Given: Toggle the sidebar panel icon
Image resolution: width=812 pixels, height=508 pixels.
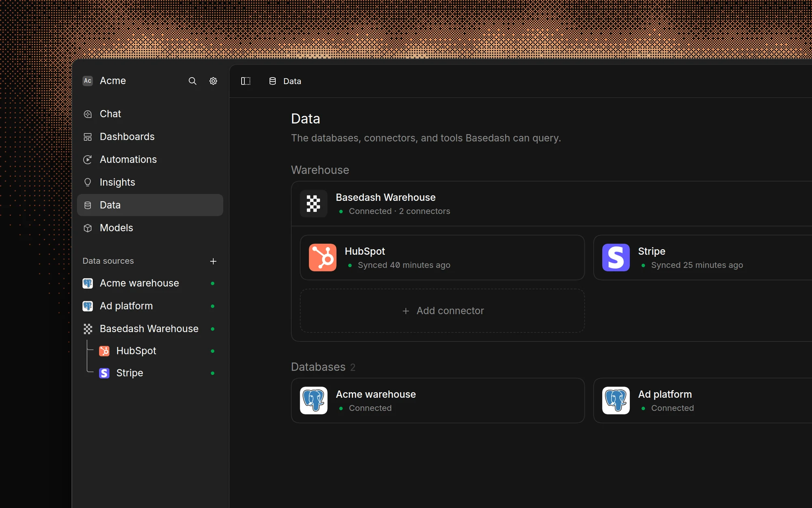Looking at the screenshot, I should pyautogui.click(x=246, y=81).
